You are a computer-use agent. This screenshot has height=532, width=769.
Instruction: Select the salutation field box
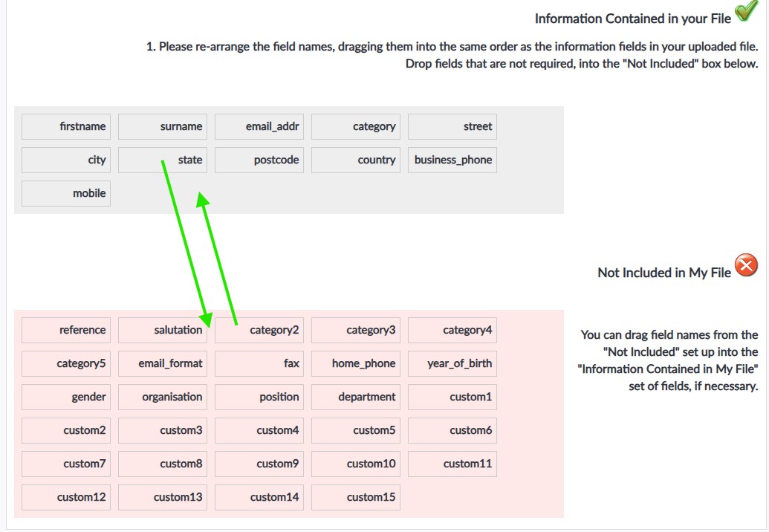pyautogui.click(x=163, y=330)
